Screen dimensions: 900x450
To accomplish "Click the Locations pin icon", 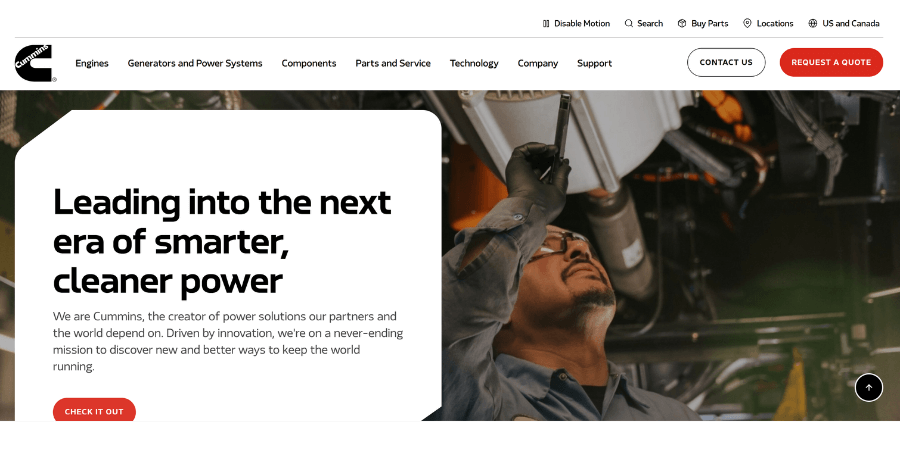I will [x=747, y=24].
